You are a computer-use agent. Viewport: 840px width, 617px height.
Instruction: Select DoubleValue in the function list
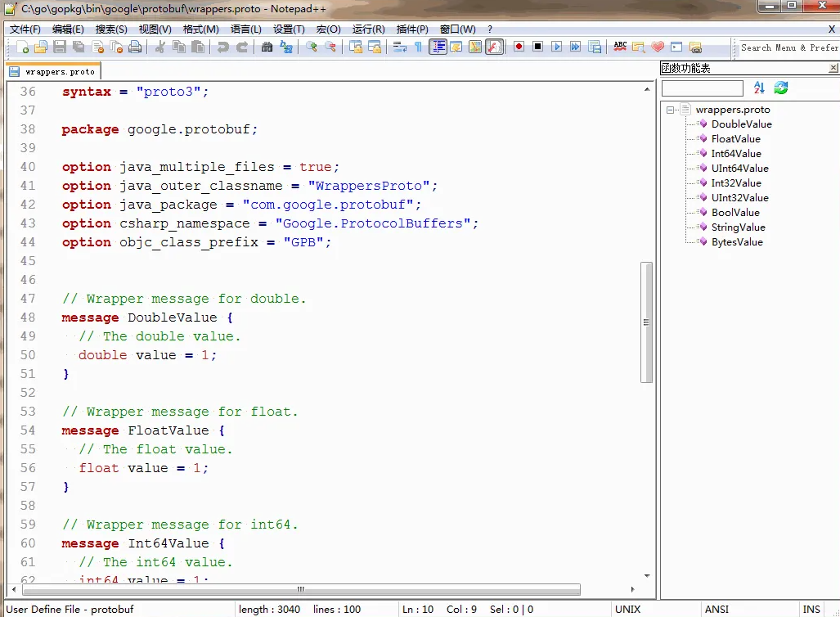click(x=741, y=124)
